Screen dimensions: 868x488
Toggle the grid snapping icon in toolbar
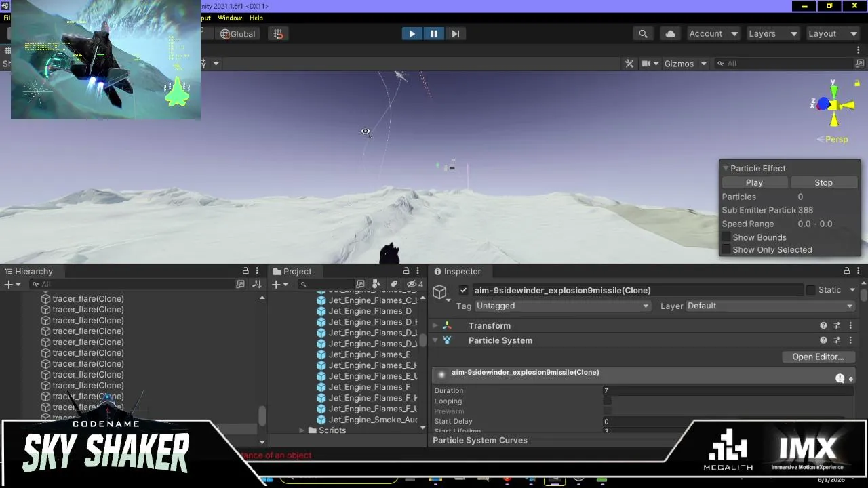(278, 34)
